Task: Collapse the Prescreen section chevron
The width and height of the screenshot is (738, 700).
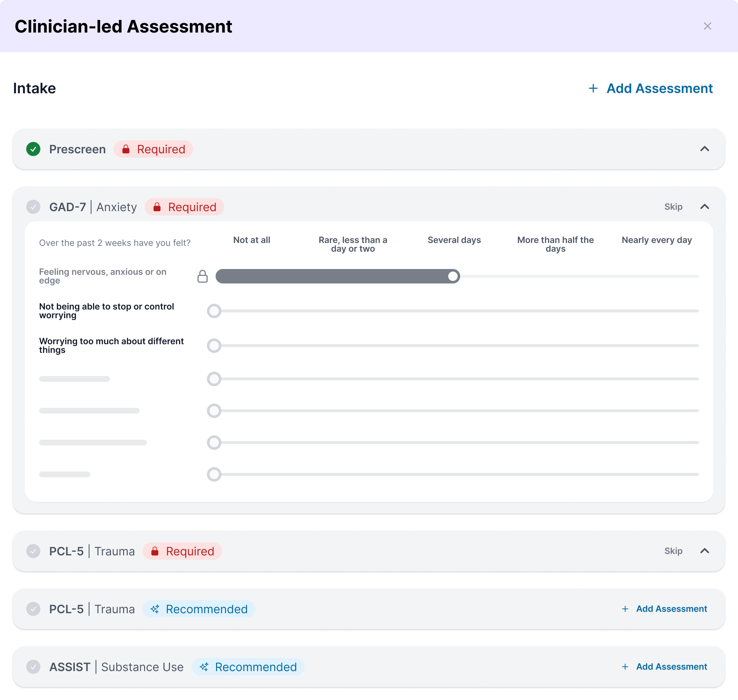Action: point(704,149)
